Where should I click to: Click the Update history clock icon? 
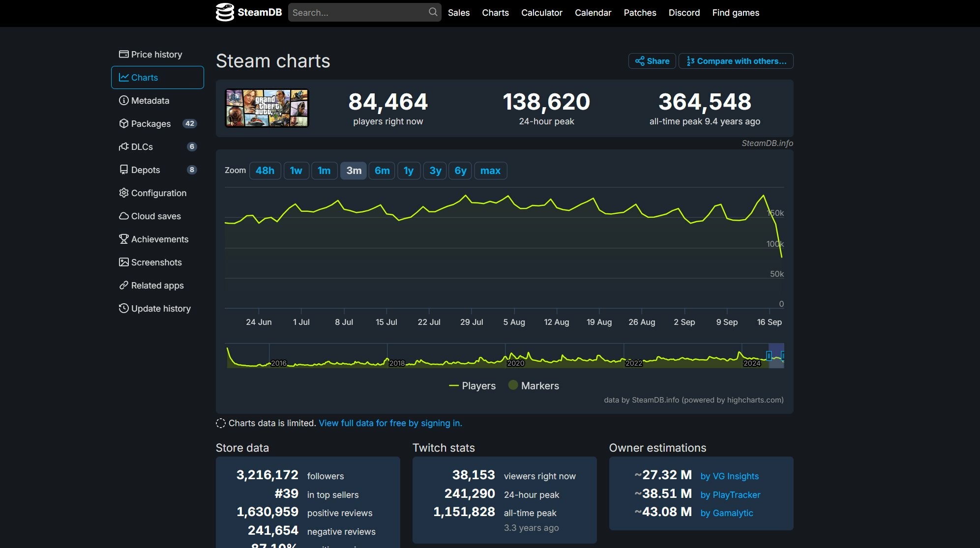point(123,308)
